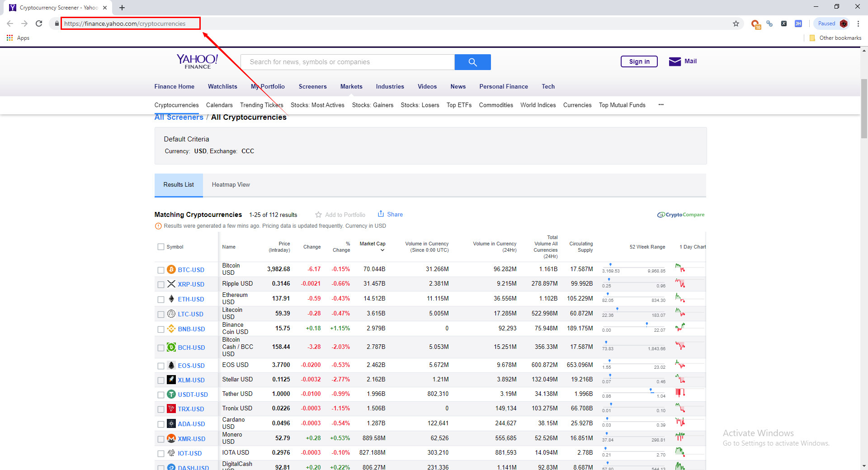Screen dimensions: 868x470
Task: Check the BTC-USD row checkbox
Action: [x=160, y=270]
